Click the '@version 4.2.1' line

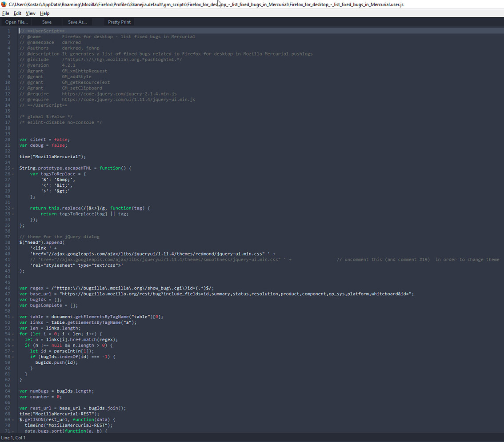click(x=47, y=65)
